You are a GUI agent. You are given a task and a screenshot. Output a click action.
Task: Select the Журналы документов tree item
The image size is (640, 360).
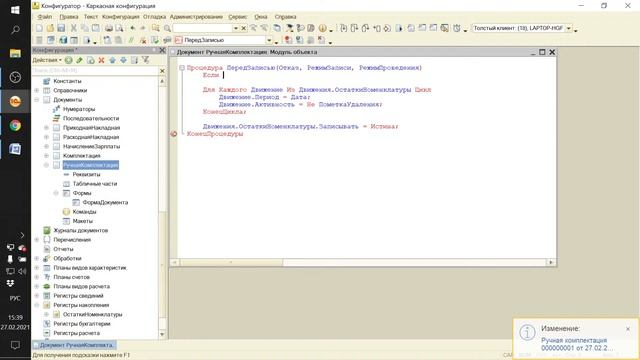click(x=81, y=231)
